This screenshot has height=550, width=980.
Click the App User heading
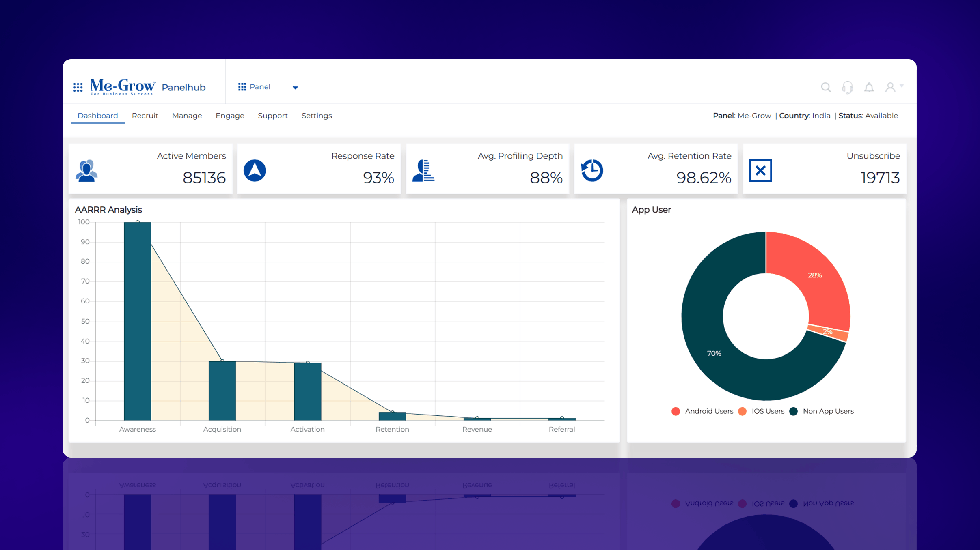click(x=651, y=210)
